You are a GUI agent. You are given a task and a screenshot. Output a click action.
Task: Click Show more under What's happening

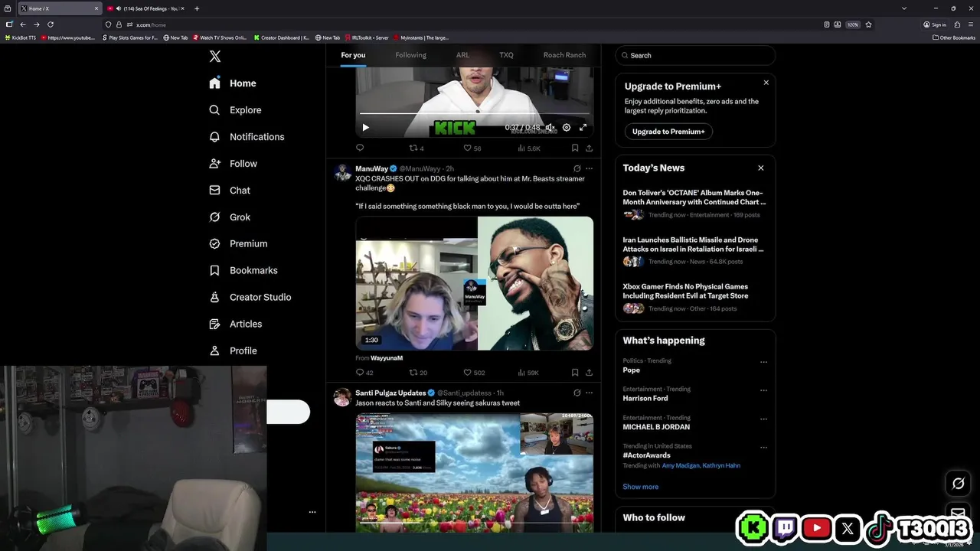point(640,487)
